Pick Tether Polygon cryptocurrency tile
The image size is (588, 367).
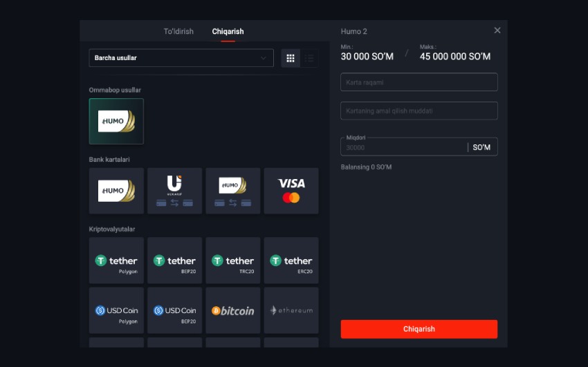tap(116, 261)
